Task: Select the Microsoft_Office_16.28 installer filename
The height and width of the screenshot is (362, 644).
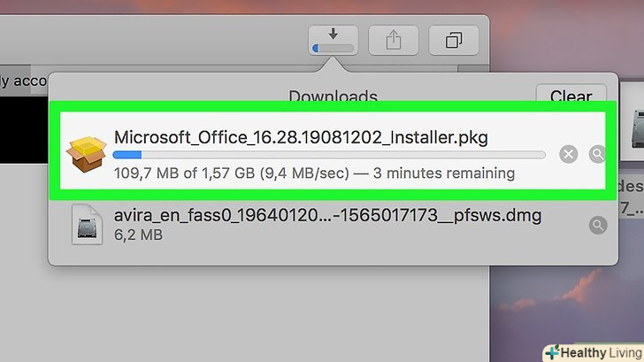Action: 301,137
